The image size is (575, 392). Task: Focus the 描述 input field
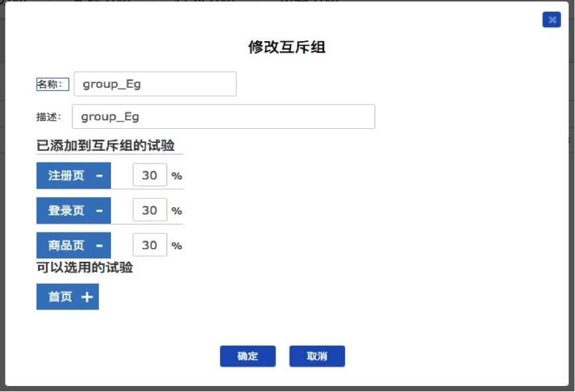(x=223, y=116)
